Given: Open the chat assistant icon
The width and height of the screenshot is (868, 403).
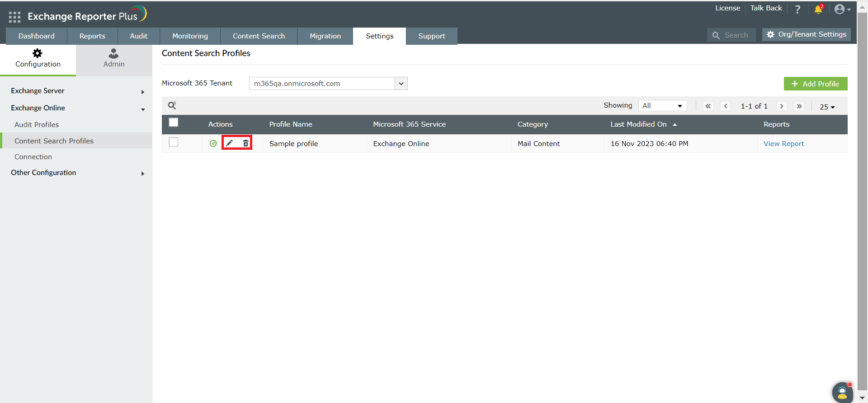Looking at the screenshot, I should [x=842, y=392].
